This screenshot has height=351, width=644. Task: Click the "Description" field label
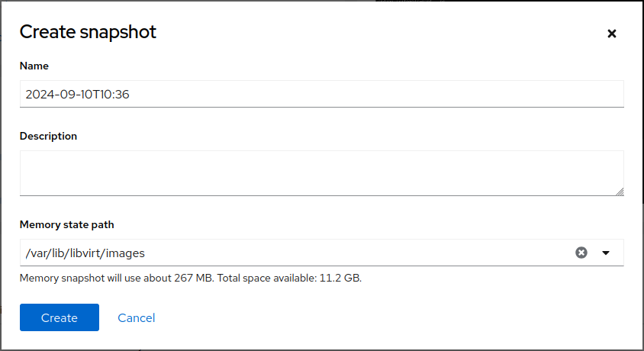[48, 137]
